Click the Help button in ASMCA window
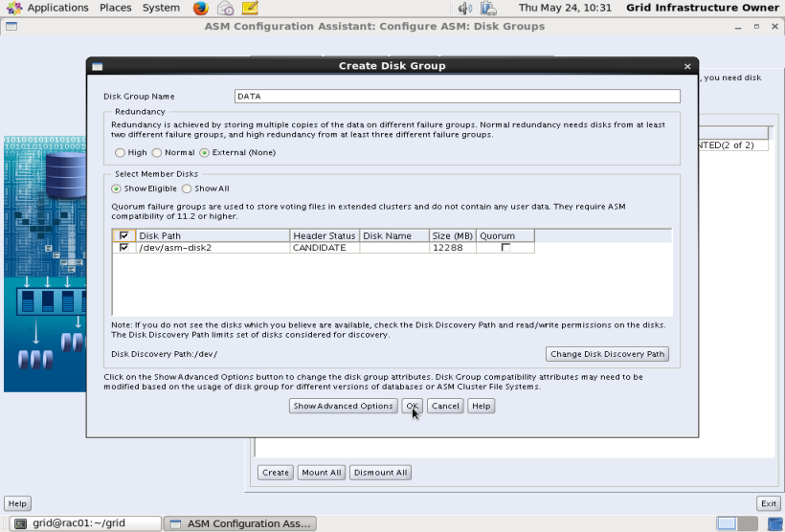The image size is (785, 532). click(17, 503)
